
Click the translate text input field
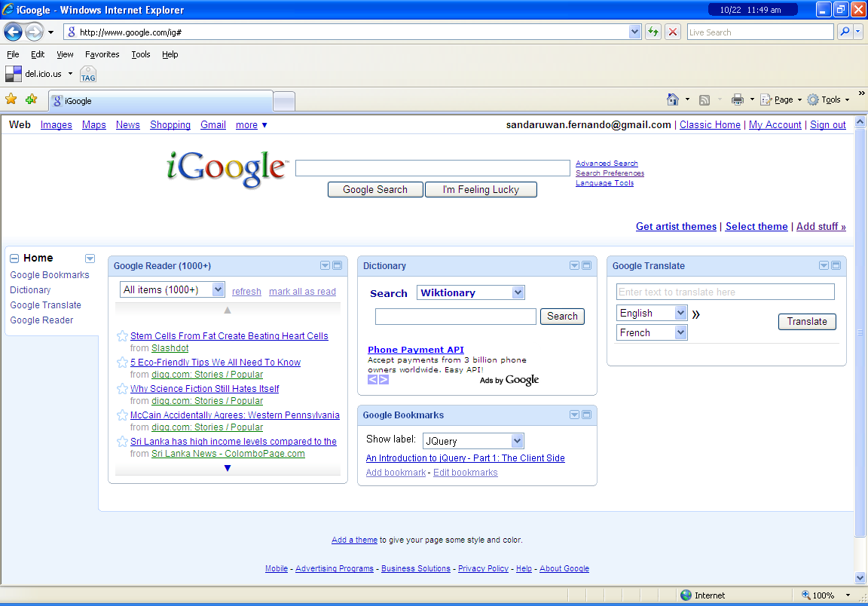coord(725,292)
